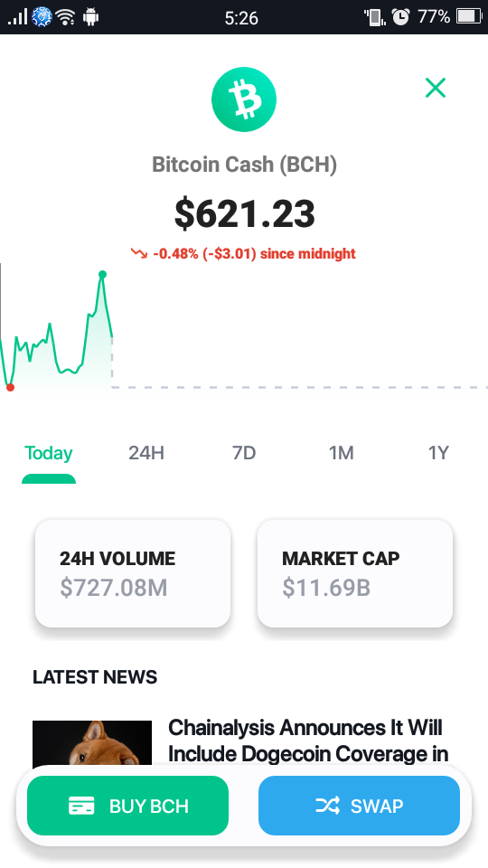Tap the shuffle arrows icon on Swap
This screenshot has height=868, width=488.
327,806
